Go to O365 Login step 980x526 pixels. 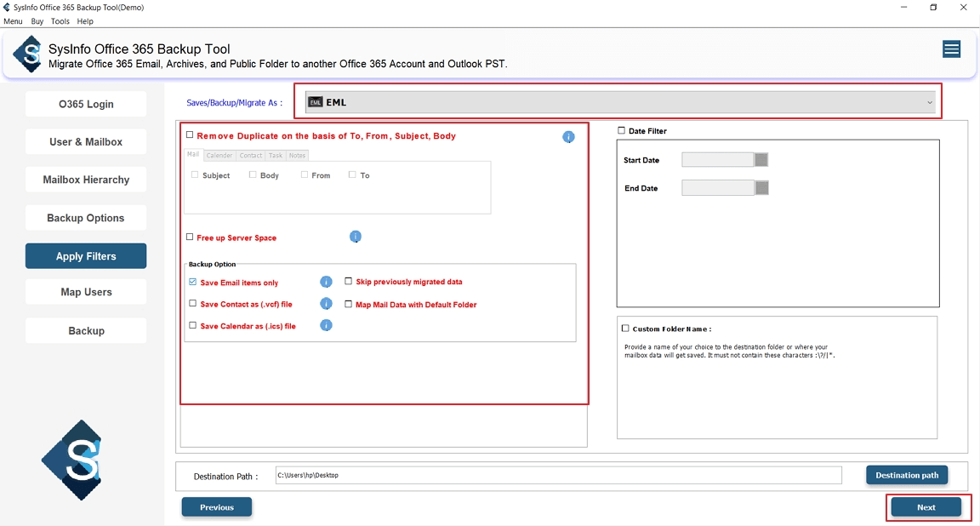click(86, 104)
